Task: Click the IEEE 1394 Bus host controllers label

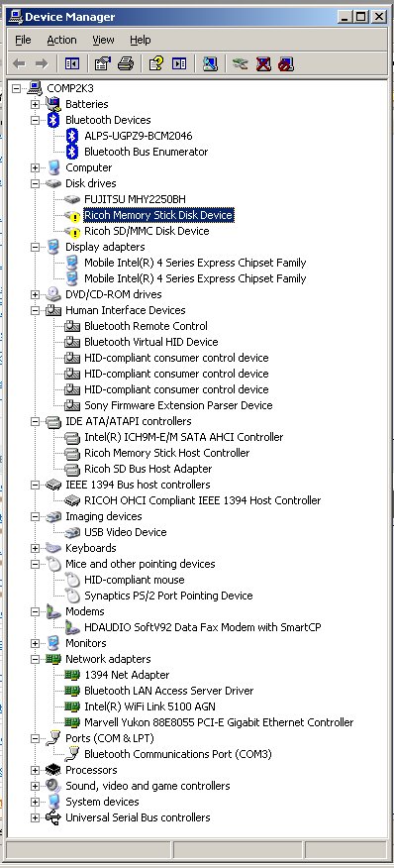Action: (x=138, y=485)
